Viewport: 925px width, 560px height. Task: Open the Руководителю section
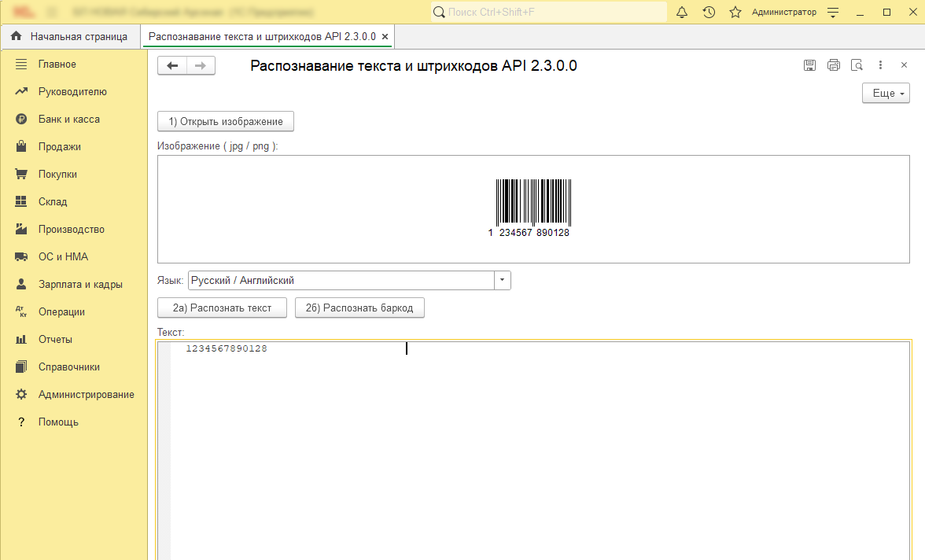point(72,91)
